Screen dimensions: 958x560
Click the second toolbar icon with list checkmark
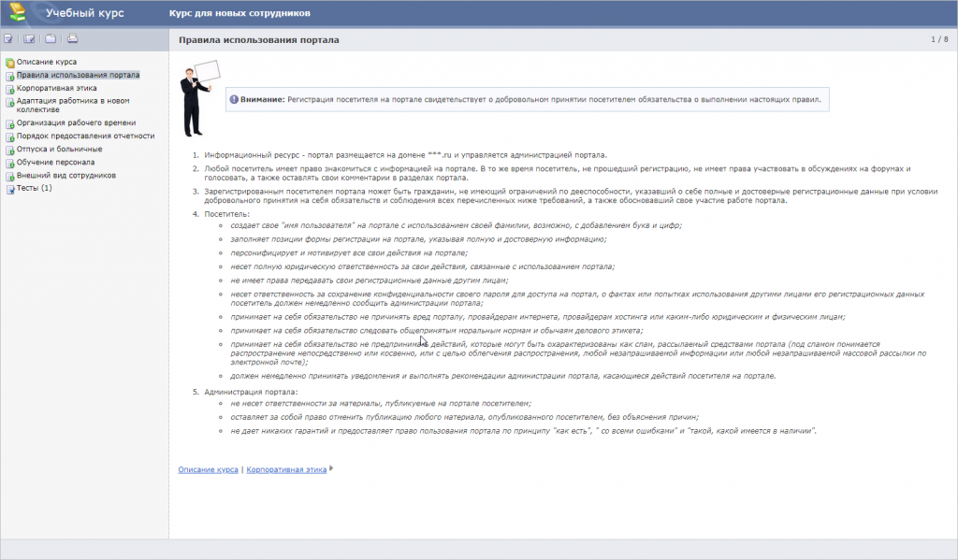(29, 39)
